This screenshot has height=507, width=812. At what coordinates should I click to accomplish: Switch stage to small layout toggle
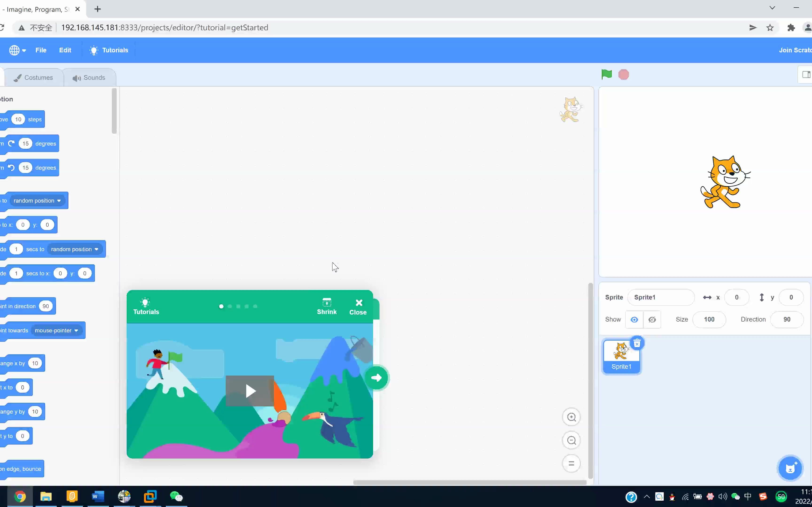click(806, 74)
